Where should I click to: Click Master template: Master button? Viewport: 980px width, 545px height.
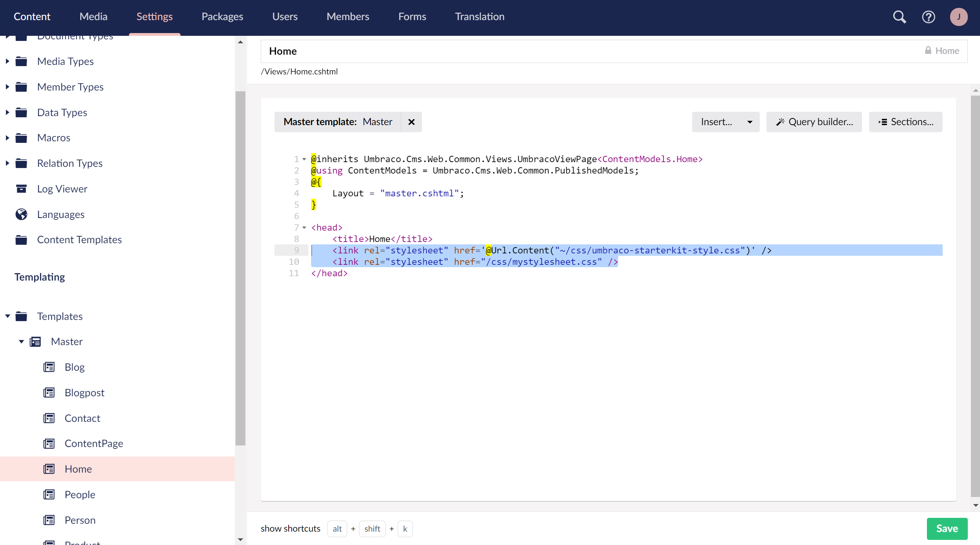(x=338, y=122)
